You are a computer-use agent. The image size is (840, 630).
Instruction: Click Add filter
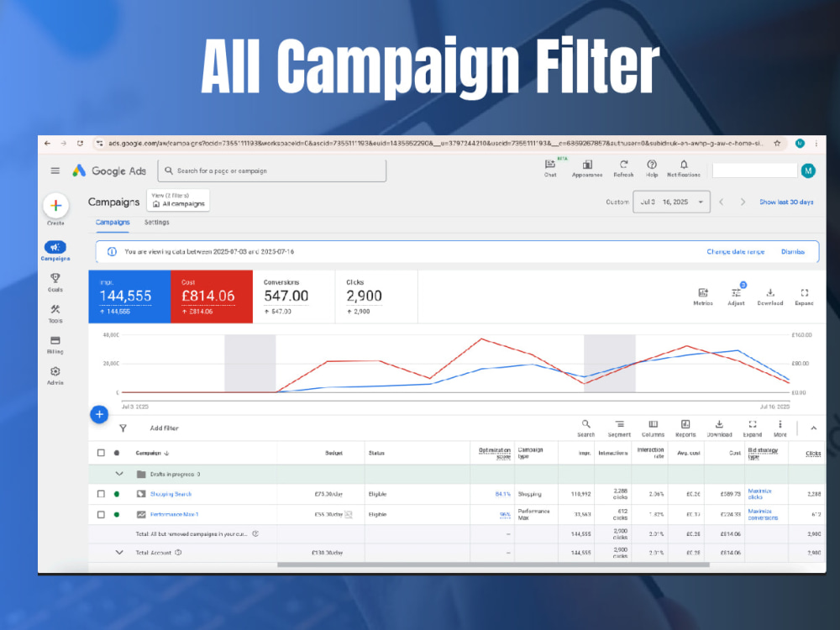[x=164, y=428]
